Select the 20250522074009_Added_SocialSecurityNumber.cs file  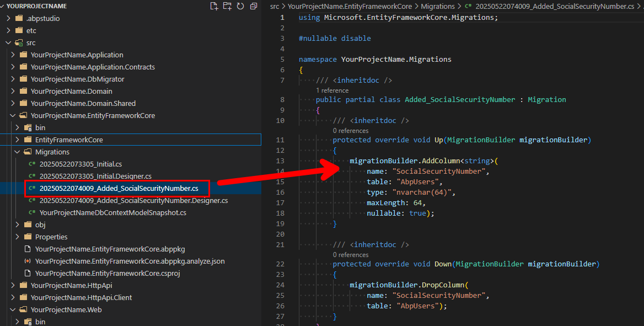[x=119, y=188]
